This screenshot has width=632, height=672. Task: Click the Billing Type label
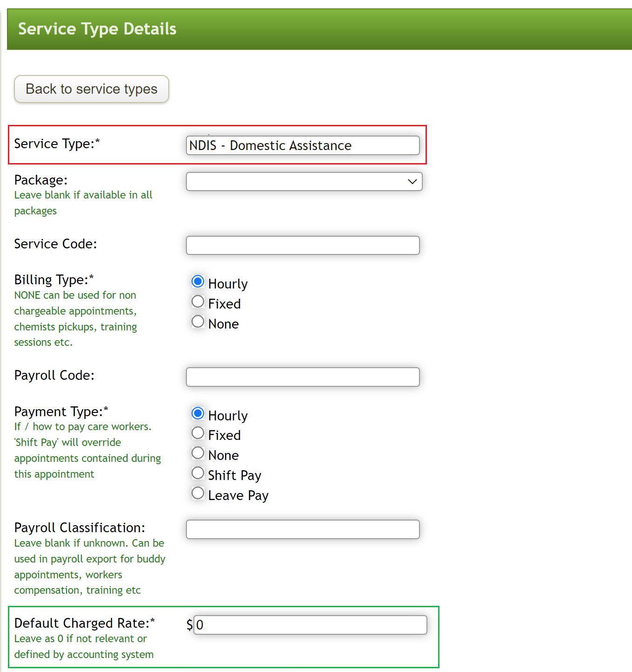[x=54, y=279]
